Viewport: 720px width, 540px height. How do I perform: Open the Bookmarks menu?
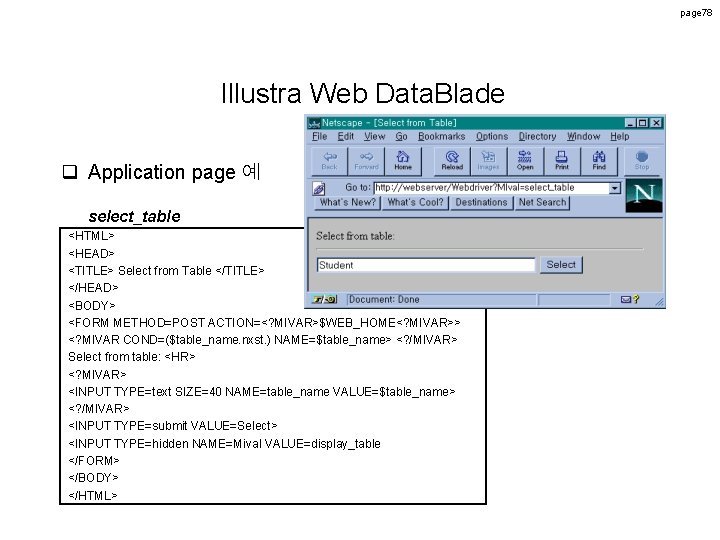point(442,136)
